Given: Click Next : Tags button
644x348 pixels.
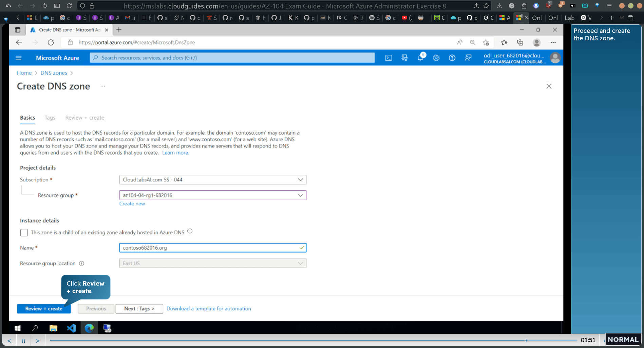Looking at the screenshot, I should pyautogui.click(x=139, y=309).
